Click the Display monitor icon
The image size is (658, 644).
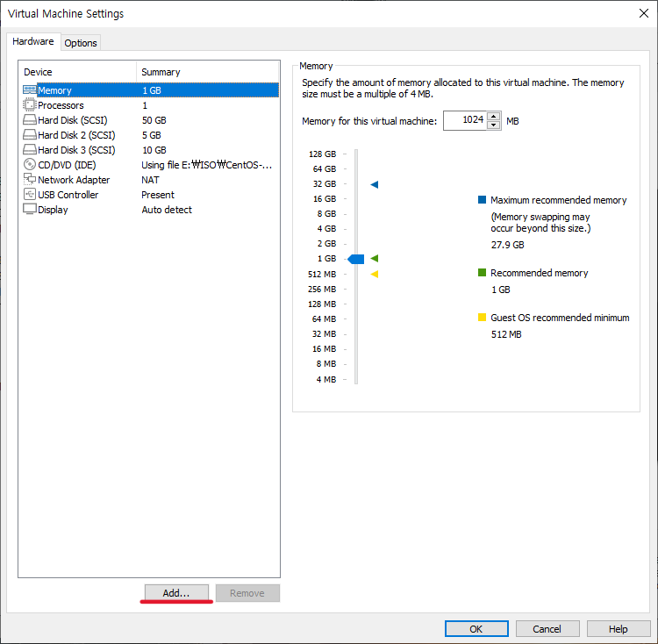tap(29, 209)
